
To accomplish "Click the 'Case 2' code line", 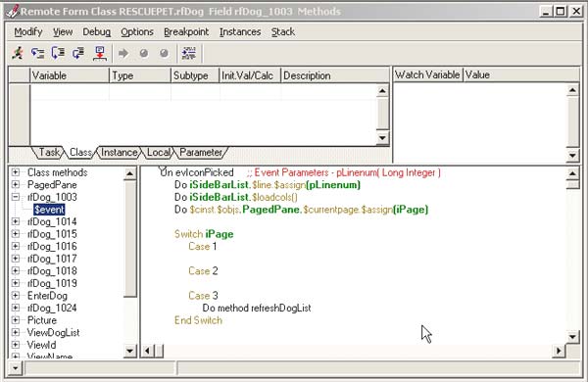I will (x=203, y=270).
